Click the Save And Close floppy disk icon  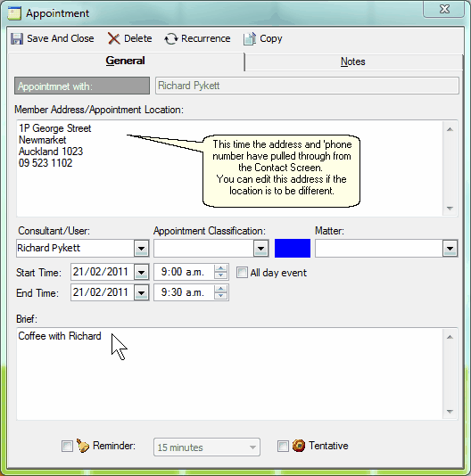pyautogui.click(x=17, y=39)
